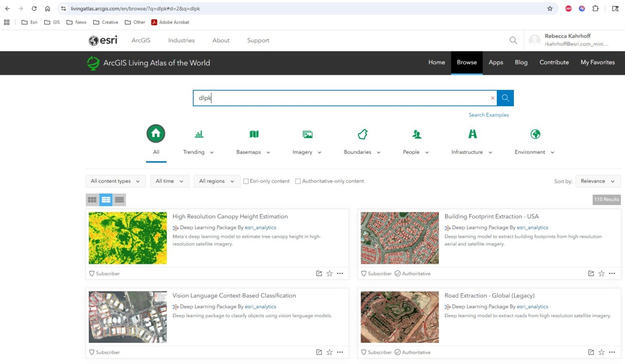Switch to compact list view
Viewport: 625px width, 364px height.
click(119, 200)
